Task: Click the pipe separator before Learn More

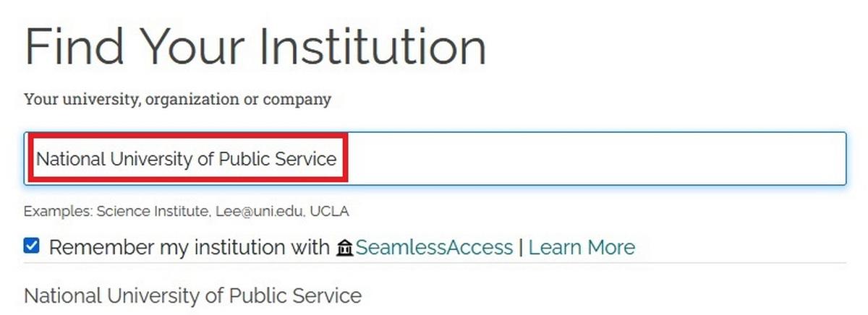Action: (521, 247)
